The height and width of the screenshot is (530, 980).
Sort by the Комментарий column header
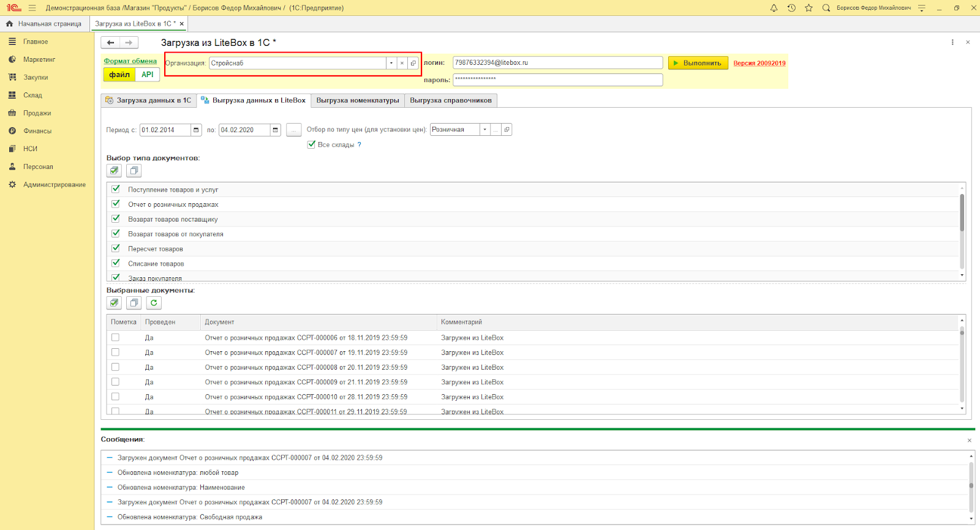click(x=698, y=322)
